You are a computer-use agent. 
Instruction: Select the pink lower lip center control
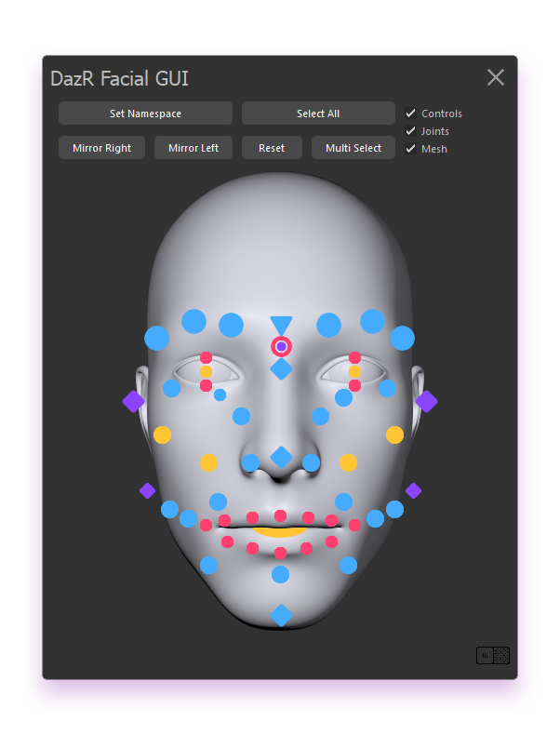pos(280,553)
